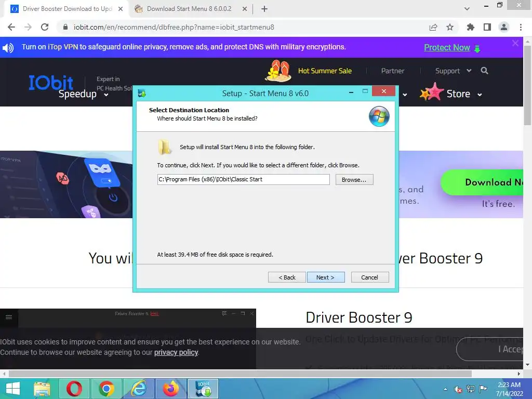Image resolution: width=532 pixels, height=399 pixels.
Task: Open the Chrome profile avatar
Action: [504, 27]
